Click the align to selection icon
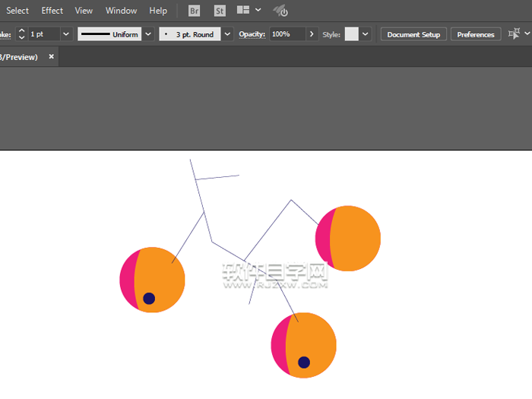Screen dimensions: 532x399 (x=515, y=34)
